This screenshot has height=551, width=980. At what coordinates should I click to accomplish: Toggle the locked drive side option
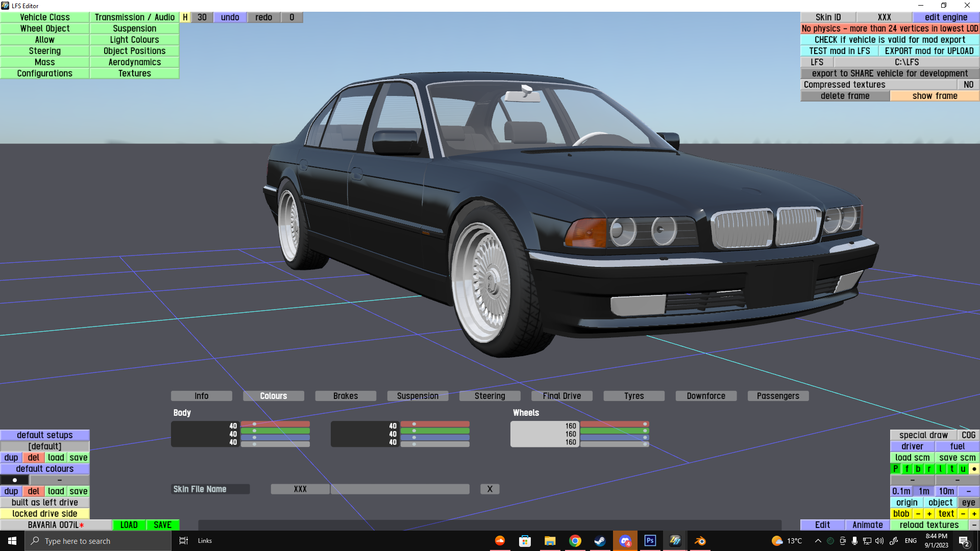coord(45,514)
